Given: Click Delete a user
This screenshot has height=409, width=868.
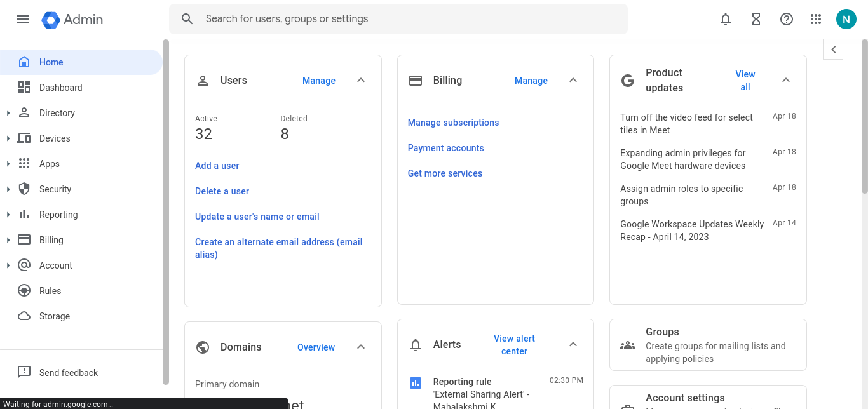Looking at the screenshot, I should 222,191.
